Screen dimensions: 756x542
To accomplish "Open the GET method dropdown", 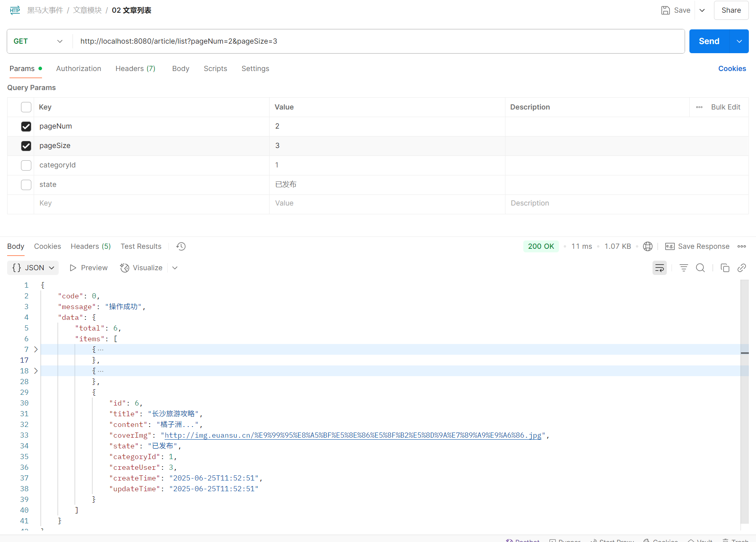I will [38, 41].
